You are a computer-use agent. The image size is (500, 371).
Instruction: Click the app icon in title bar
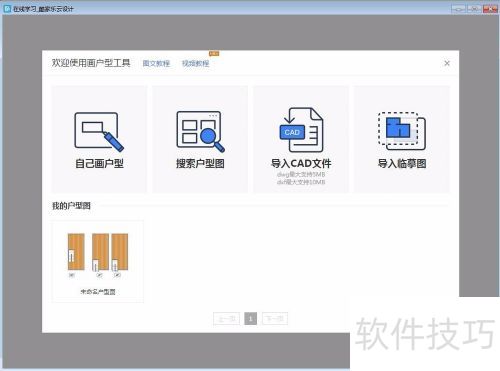7,9
